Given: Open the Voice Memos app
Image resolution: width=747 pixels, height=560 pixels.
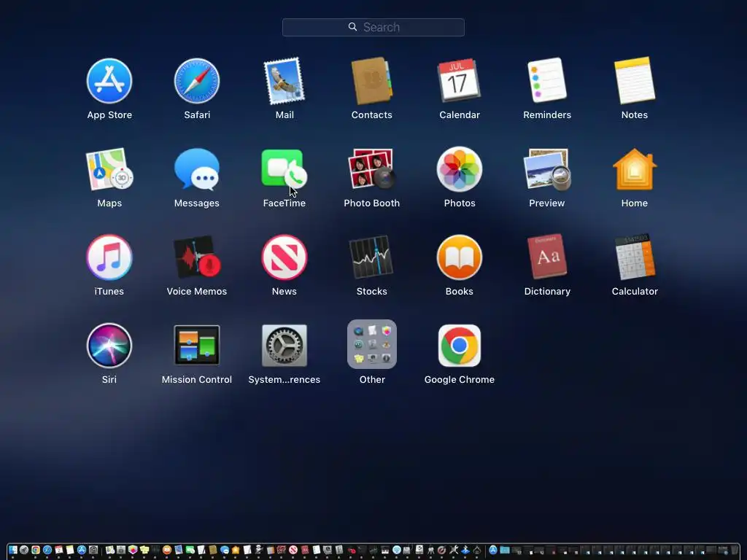Looking at the screenshot, I should [x=197, y=257].
